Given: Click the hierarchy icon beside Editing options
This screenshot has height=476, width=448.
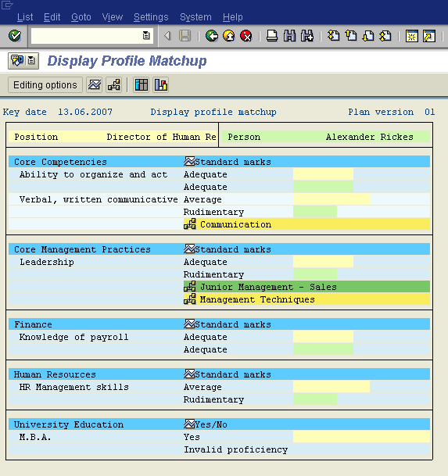Looking at the screenshot, I should pos(114,84).
